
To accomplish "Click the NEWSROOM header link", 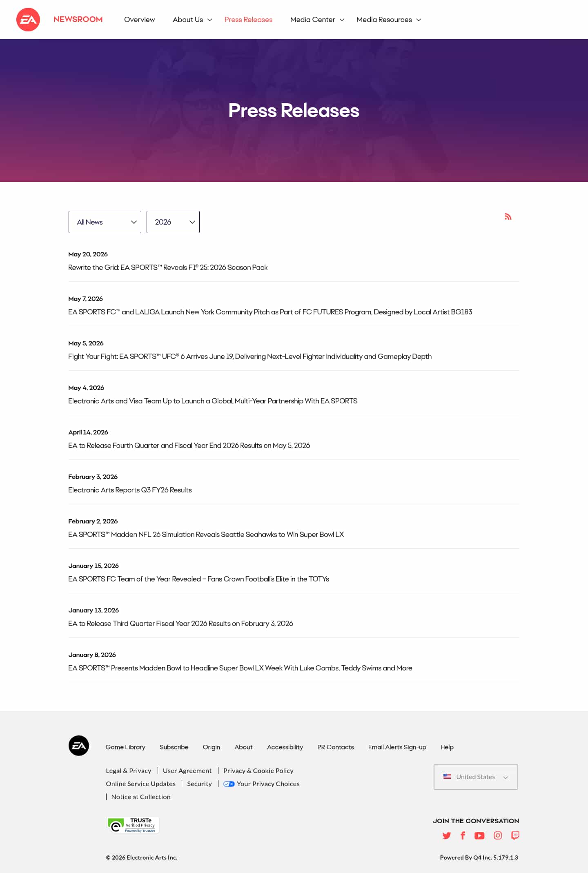I will (78, 19).
